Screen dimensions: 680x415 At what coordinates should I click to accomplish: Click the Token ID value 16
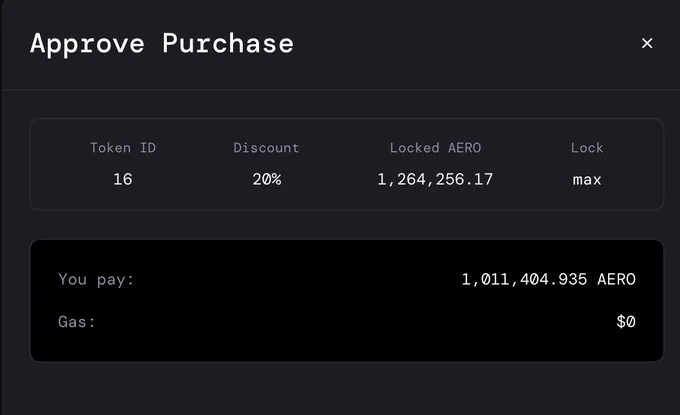tap(123, 179)
